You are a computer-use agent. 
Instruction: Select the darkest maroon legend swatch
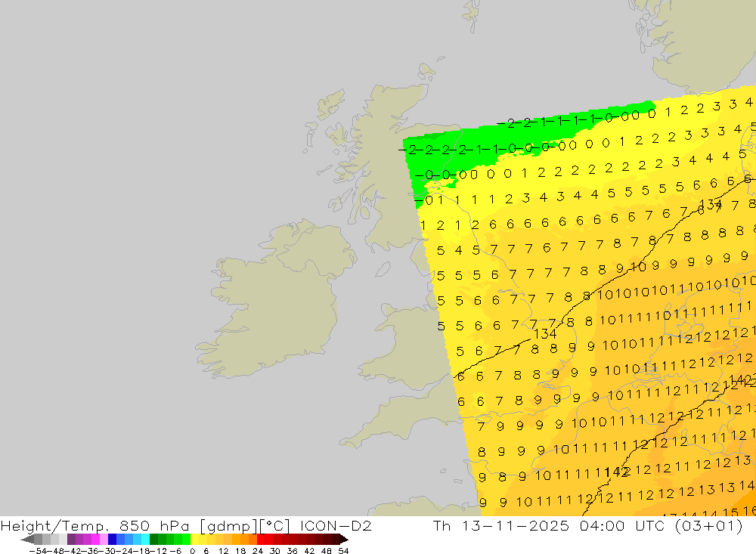tap(335, 540)
